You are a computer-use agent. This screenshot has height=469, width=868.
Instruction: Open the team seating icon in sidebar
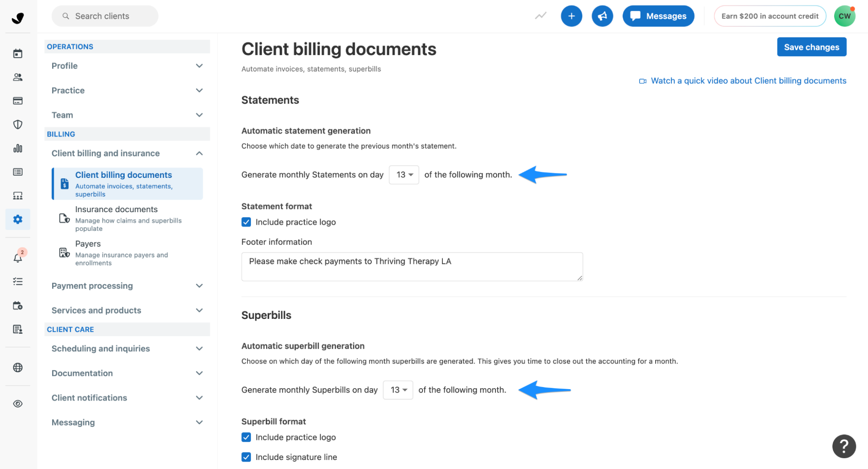18,196
